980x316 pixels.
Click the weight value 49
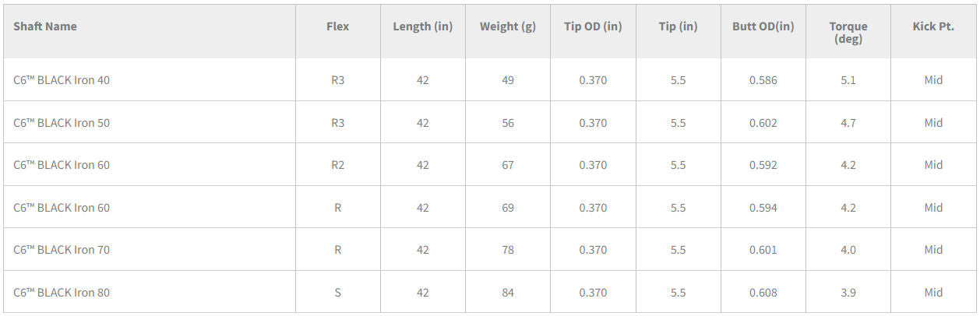(x=507, y=80)
